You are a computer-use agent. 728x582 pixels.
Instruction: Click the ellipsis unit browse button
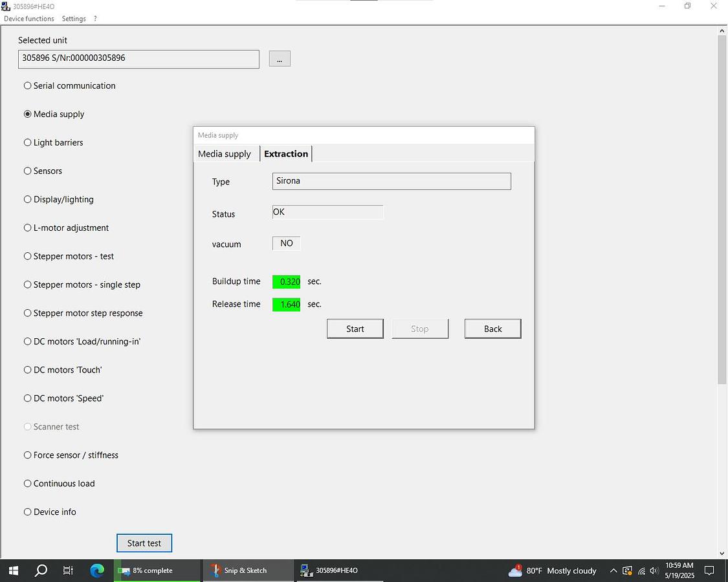(x=280, y=59)
